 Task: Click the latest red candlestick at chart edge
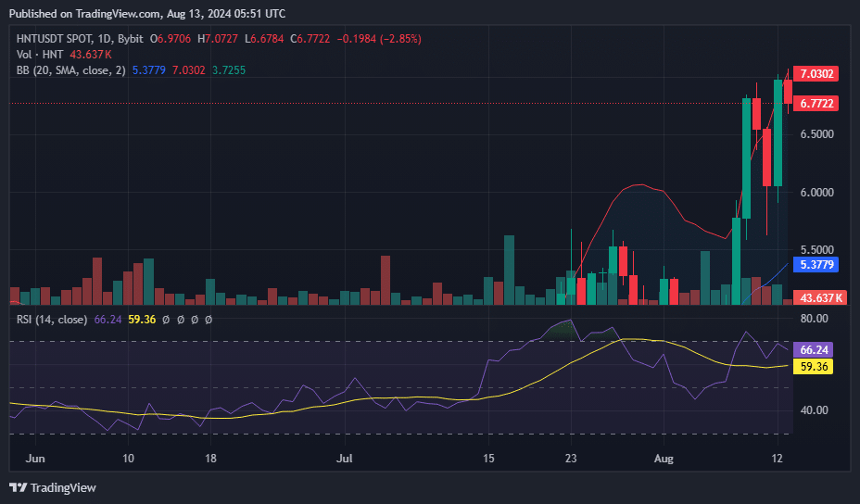(x=788, y=92)
